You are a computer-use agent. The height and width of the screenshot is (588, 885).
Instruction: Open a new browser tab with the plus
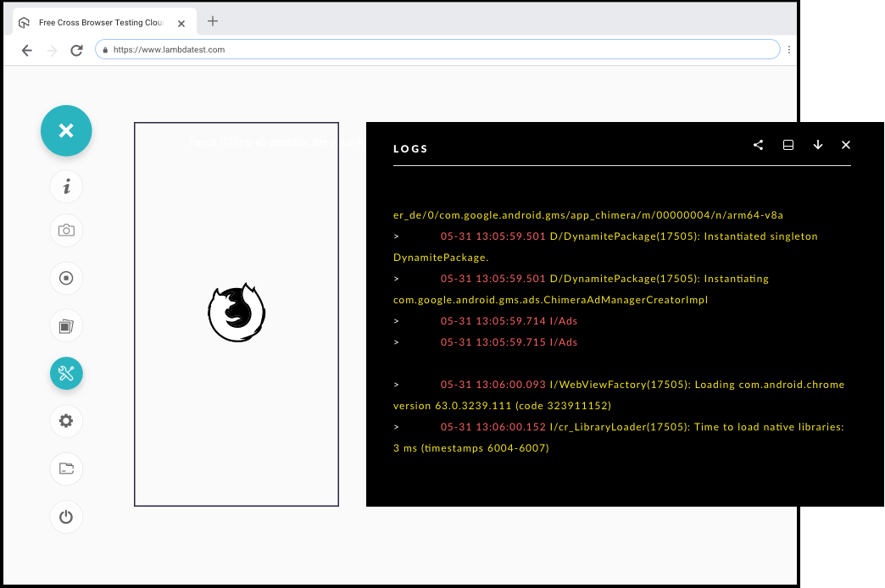[212, 22]
